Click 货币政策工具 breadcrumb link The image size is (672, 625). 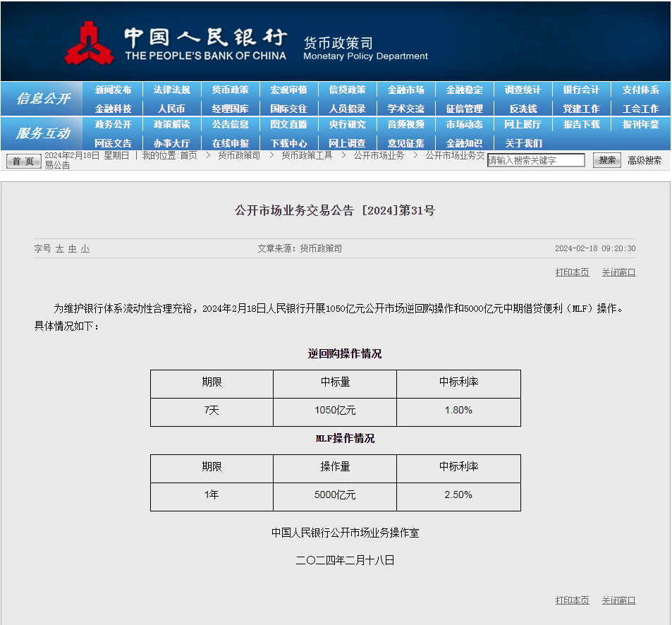click(307, 155)
